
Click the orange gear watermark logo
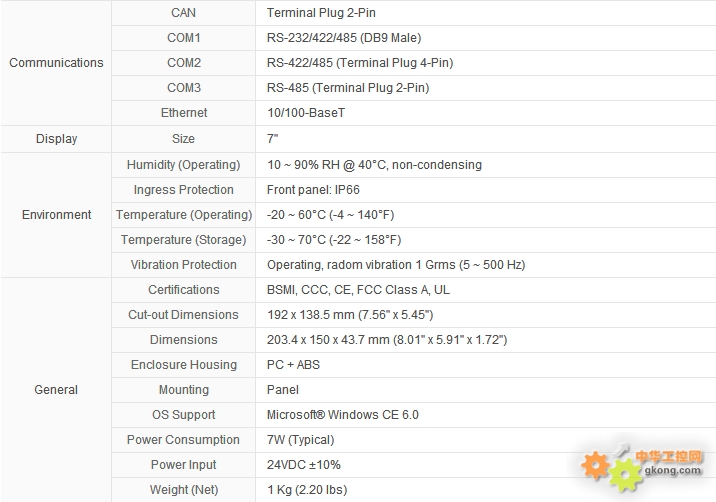[x=595, y=465]
